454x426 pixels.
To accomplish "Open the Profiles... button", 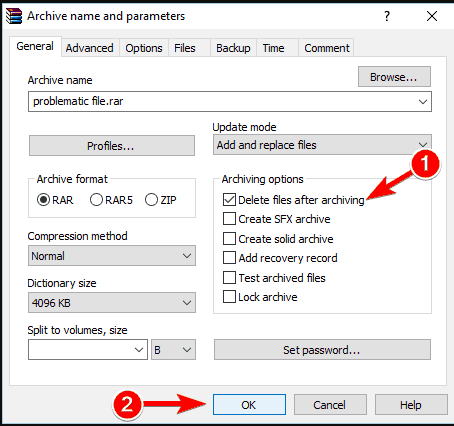I will [x=112, y=146].
